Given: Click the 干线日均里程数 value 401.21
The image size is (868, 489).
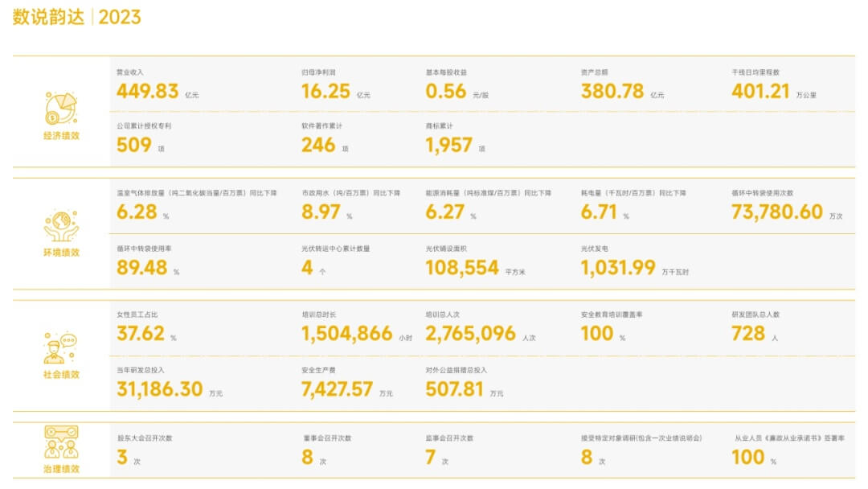Looking at the screenshot, I should pyautogui.click(x=760, y=92).
